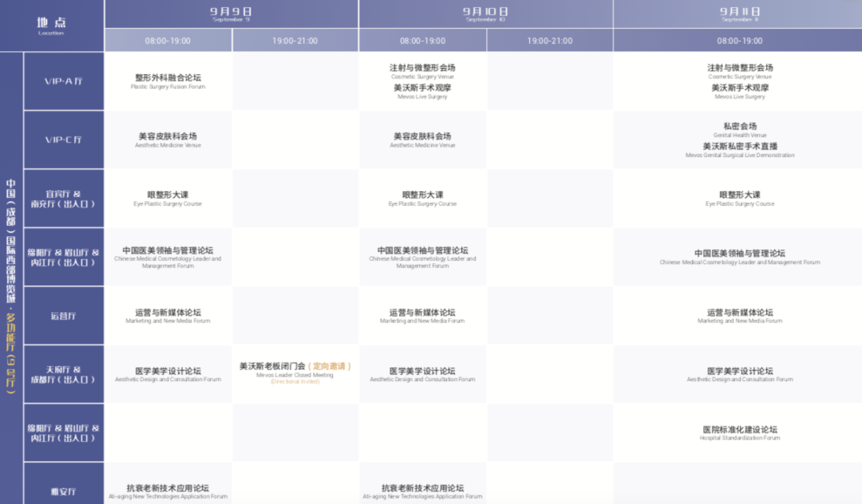Screen dimensions: 862x504
Task: Open 医学美学设计论坛 in the September 10 column
Action: (x=423, y=375)
